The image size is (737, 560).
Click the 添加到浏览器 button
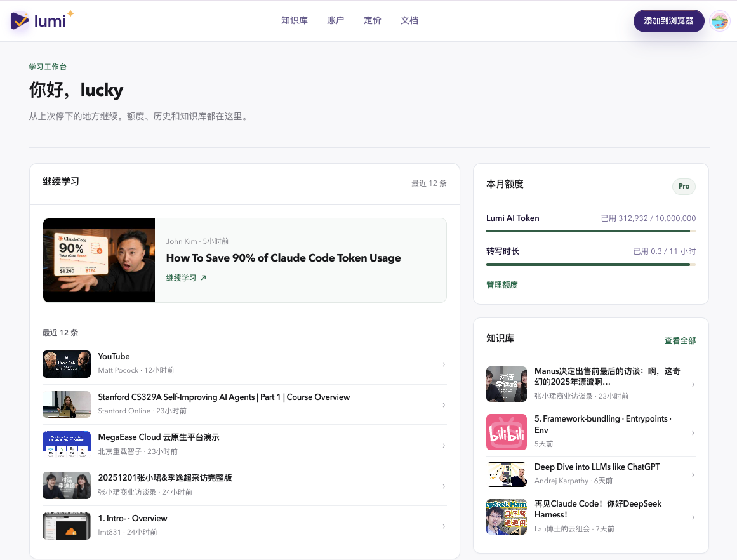tap(668, 21)
